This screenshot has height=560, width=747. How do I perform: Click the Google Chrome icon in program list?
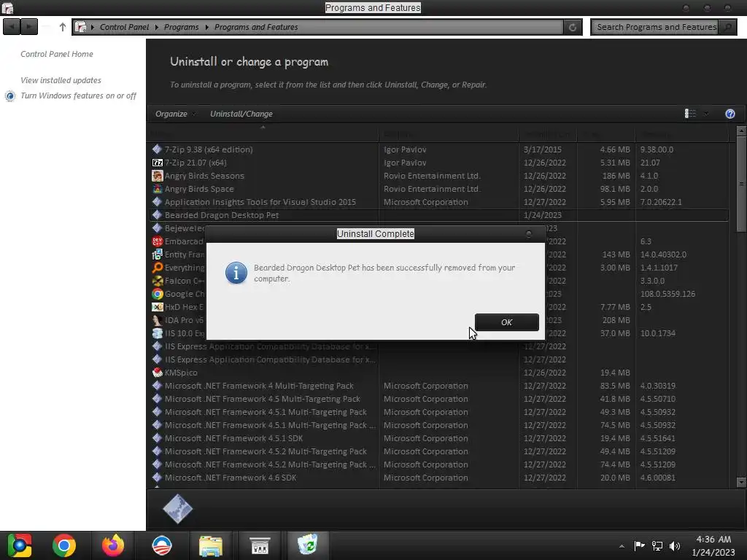coord(158,294)
